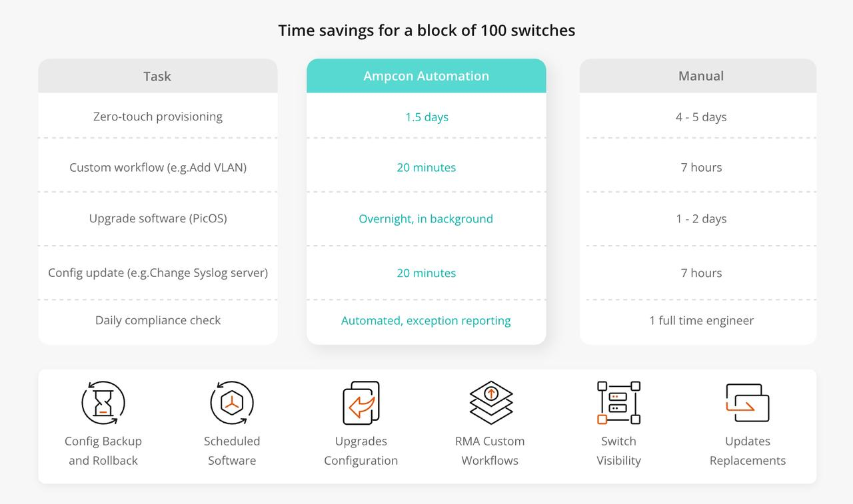
Task: Select the Custom workflow Add VLAN row
Action: pos(158,167)
